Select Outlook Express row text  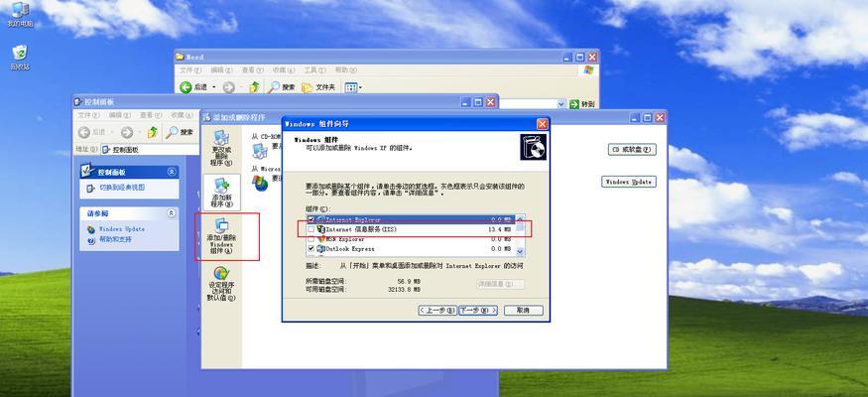click(x=350, y=248)
